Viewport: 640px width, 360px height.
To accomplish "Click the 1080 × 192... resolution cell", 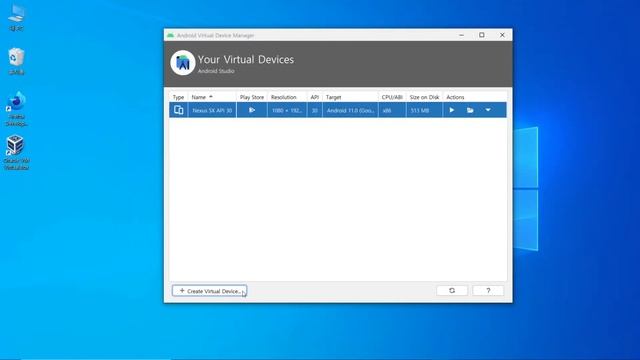I will pos(287,110).
